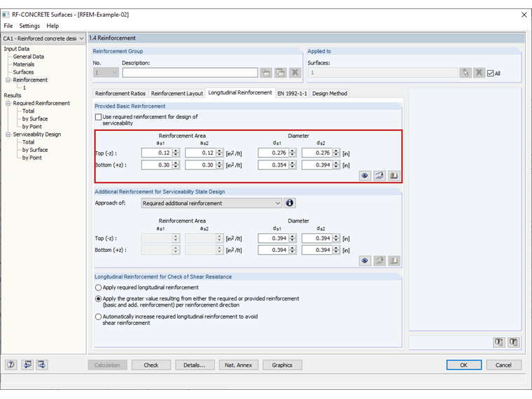Open the Settings menu

pyautogui.click(x=29, y=26)
